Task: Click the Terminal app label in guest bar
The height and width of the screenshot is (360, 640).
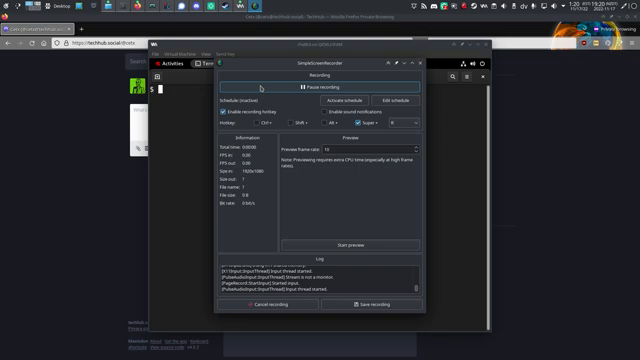Action: tap(204, 64)
